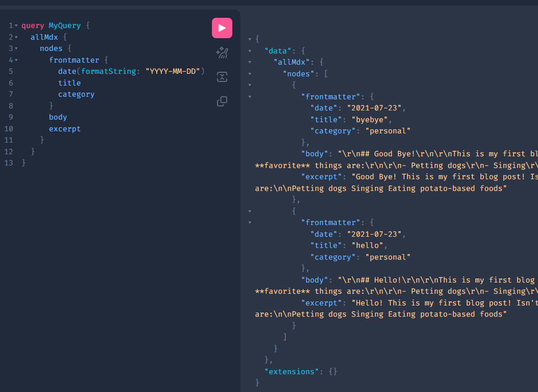538x392 pixels.
Task: Click frontmatter field on line 4
Action: (74, 60)
